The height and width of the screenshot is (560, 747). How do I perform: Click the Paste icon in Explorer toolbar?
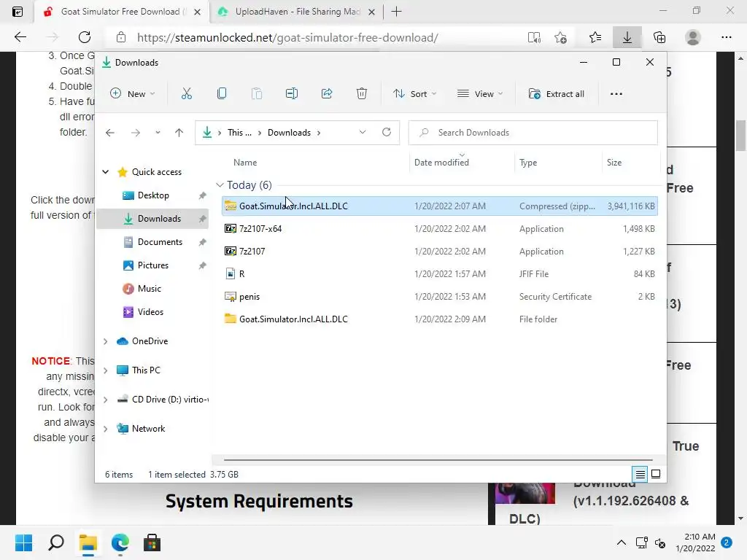pos(257,94)
